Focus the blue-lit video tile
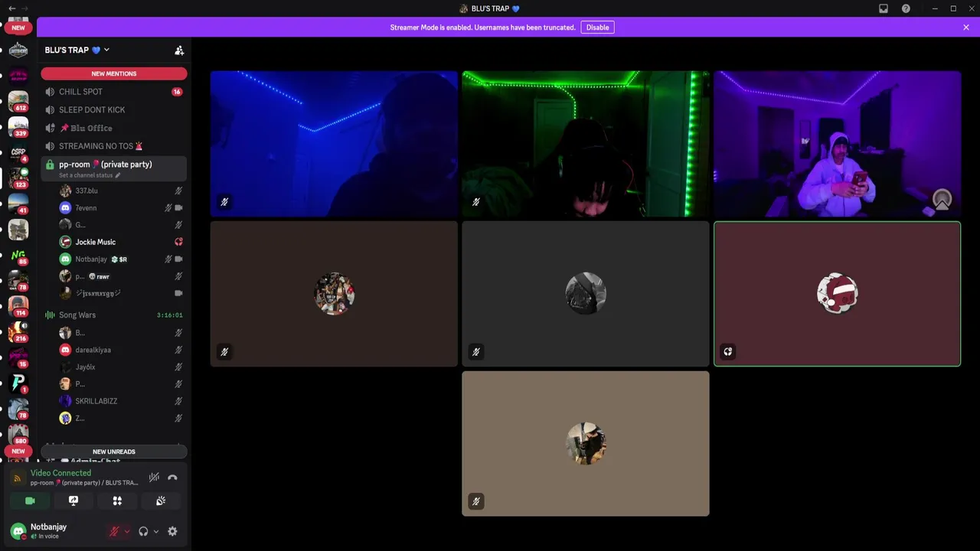980x551 pixels. (334, 144)
